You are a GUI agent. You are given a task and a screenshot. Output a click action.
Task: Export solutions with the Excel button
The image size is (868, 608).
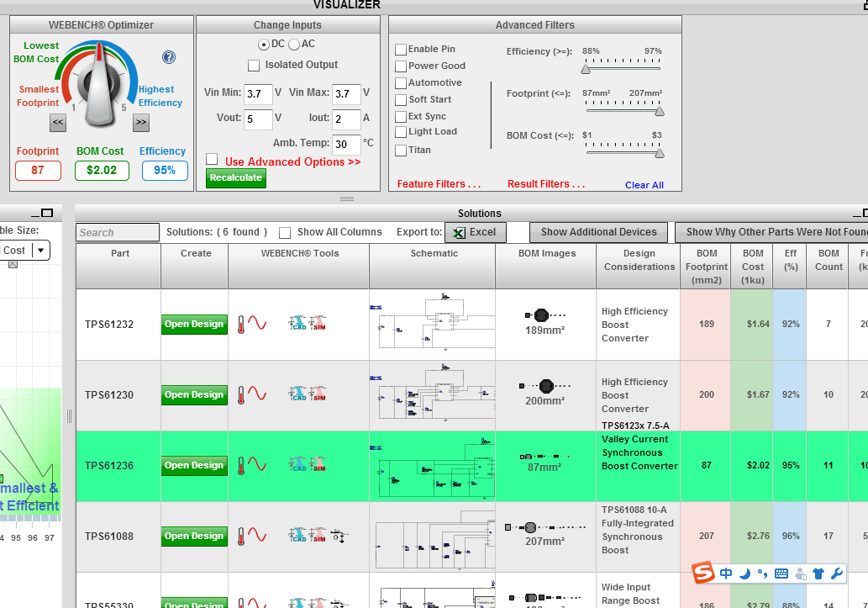[476, 232]
